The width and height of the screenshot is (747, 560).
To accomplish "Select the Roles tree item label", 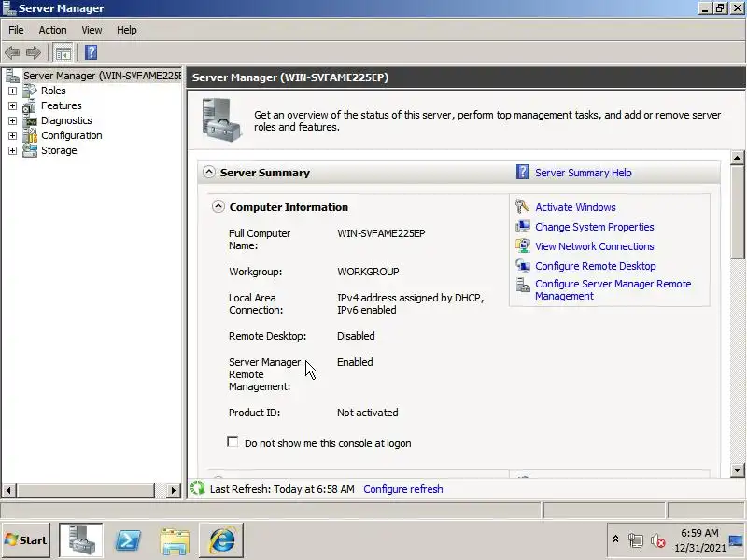I will 53,91.
